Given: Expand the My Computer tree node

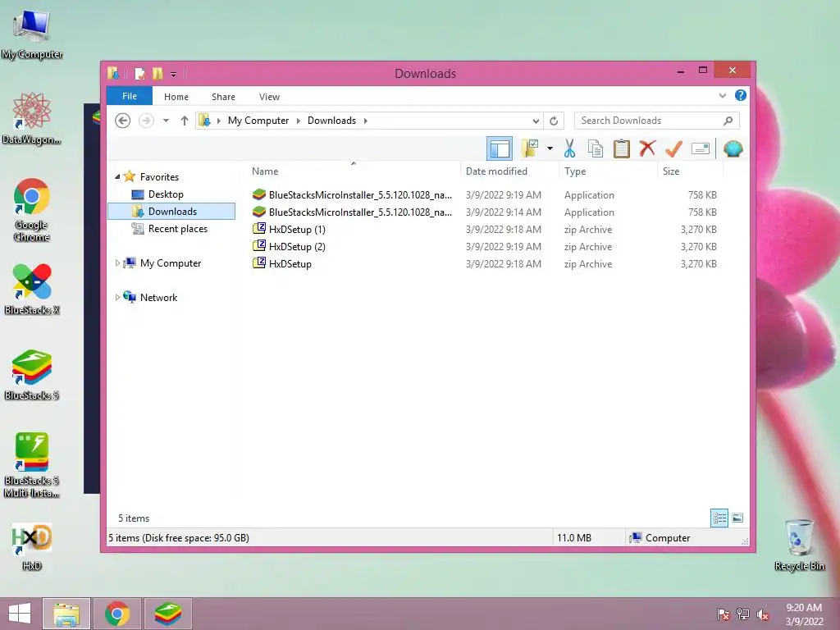Looking at the screenshot, I should [117, 263].
